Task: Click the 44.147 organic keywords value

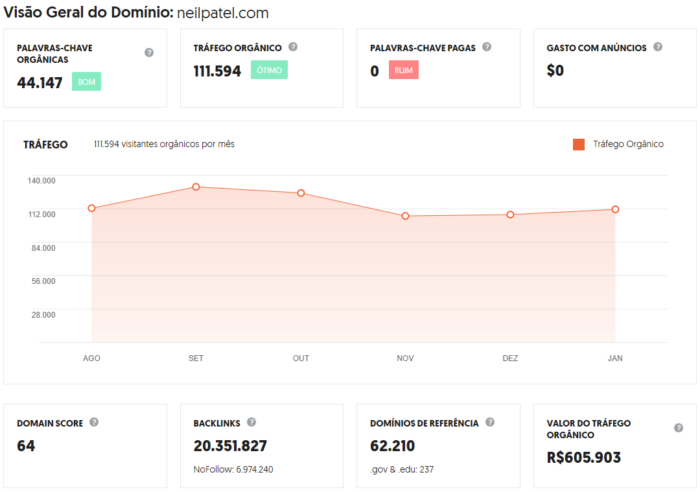Action: coord(40,83)
